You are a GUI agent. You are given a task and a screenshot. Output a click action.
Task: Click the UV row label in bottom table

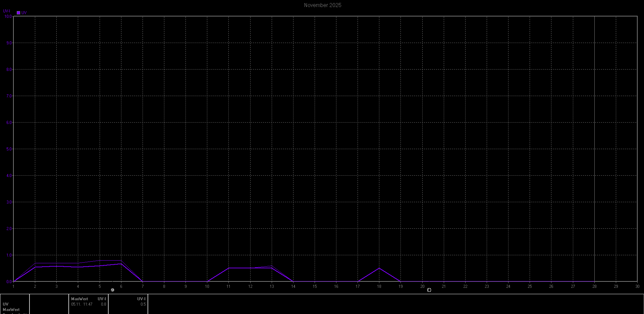pos(5,304)
